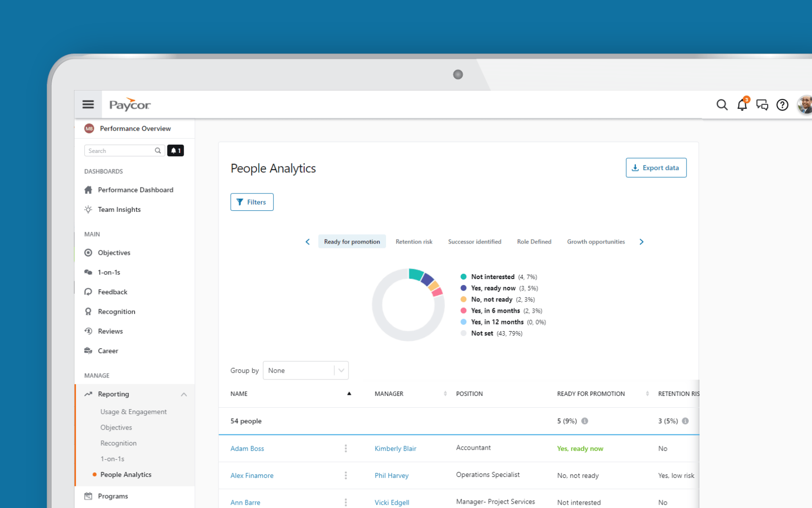812x508 pixels.
Task: Open Programs in the sidebar
Action: (112, 496)
